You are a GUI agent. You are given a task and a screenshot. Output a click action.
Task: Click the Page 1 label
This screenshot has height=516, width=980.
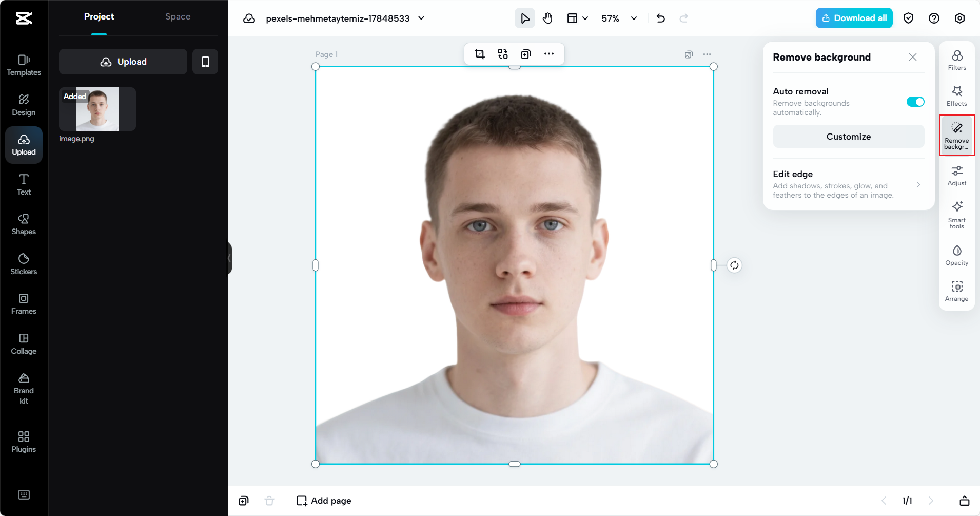[326, 54]
